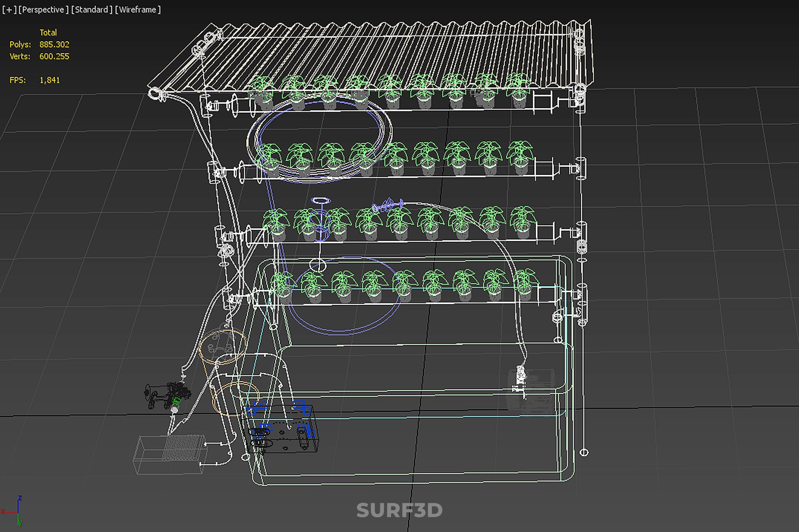Viewport: 799px width, 532px height.
Task: Open the Wireframe display mode menu
Action: [x=138, y=10]
